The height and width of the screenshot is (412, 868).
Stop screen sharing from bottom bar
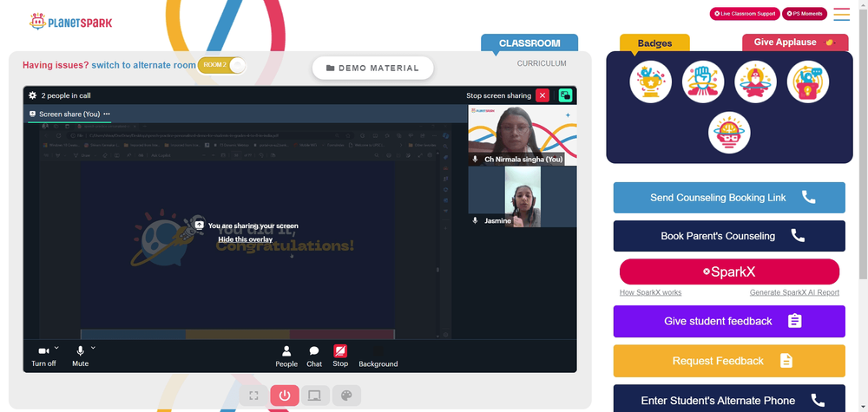coord(340,356)
